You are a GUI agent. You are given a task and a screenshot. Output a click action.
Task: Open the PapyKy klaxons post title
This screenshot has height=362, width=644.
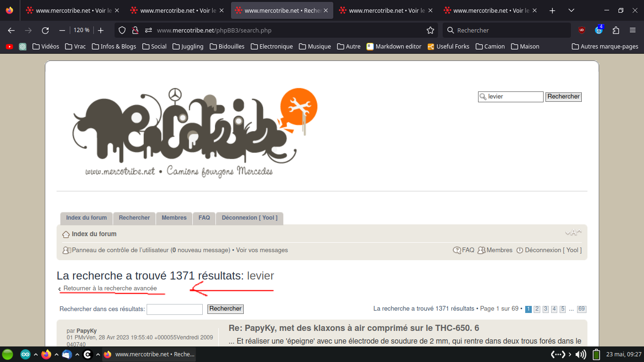(354, 328)
